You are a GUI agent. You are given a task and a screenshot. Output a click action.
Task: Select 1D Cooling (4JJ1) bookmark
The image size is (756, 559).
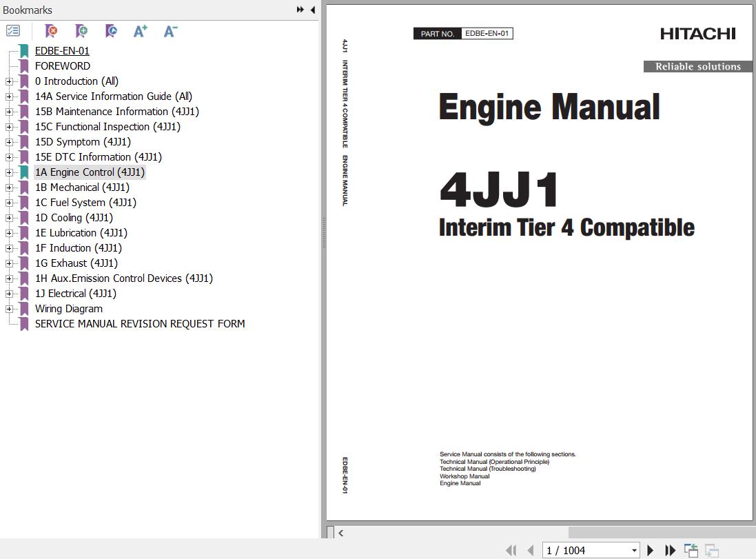(74, 218)
